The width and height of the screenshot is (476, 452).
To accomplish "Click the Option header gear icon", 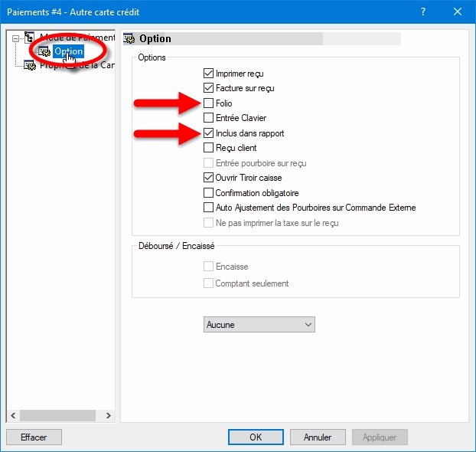I will coord(129,38).
